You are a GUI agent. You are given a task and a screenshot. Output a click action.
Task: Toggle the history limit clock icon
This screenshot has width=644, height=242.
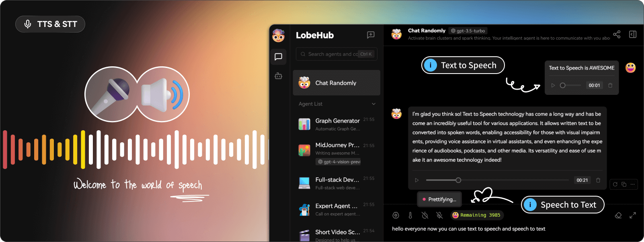425,215
